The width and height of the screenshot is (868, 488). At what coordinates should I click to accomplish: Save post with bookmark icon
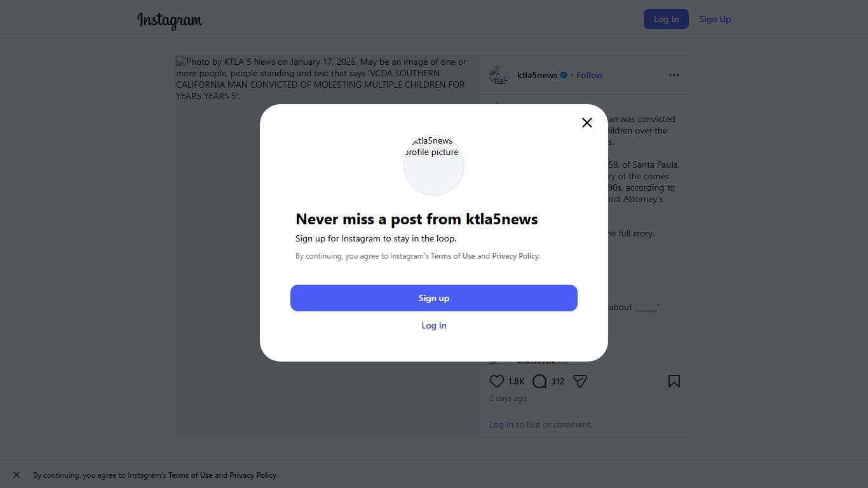(x=674, y=381)
